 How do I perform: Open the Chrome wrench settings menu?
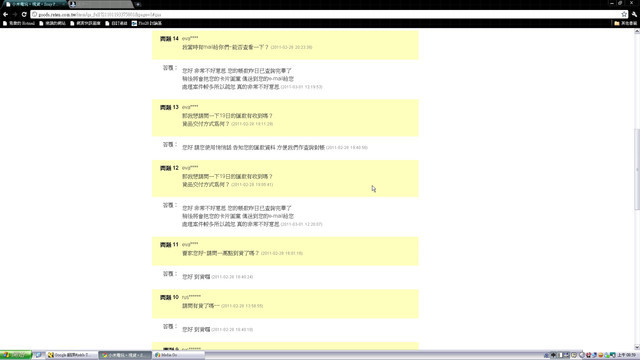coord(634,14)
